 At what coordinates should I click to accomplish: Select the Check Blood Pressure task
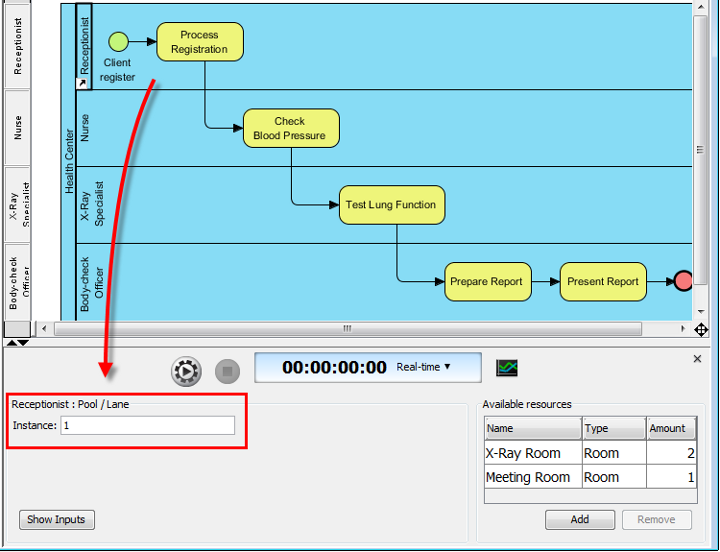pos(291,128)
